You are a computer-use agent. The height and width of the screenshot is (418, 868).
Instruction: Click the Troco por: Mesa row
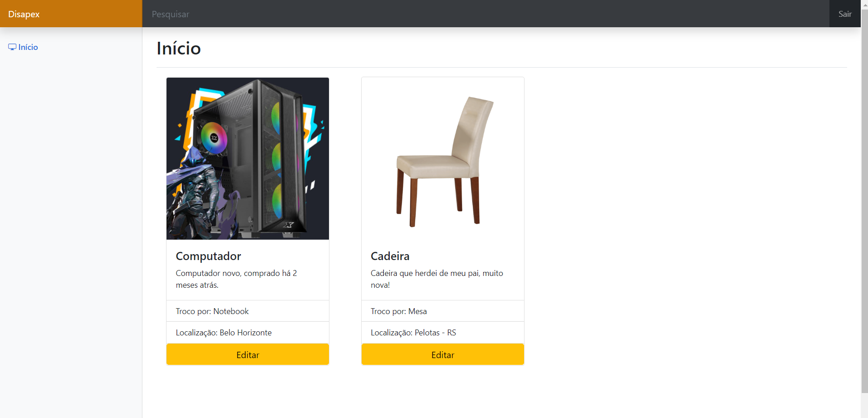coord(443,311)
